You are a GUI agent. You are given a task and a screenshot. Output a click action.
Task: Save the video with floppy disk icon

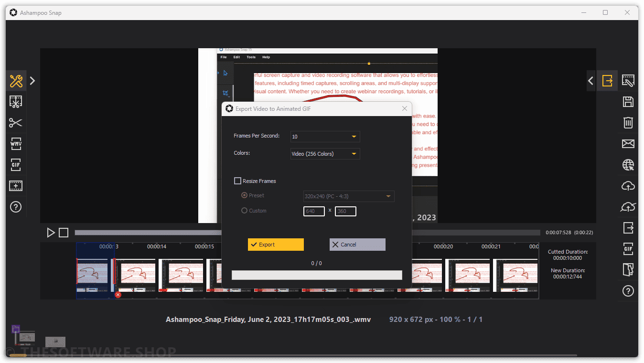628,102
